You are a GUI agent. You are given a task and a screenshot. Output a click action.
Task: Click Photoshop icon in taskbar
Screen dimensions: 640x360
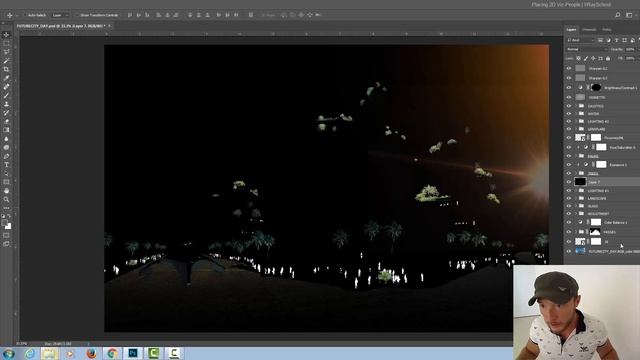(133, 353)
